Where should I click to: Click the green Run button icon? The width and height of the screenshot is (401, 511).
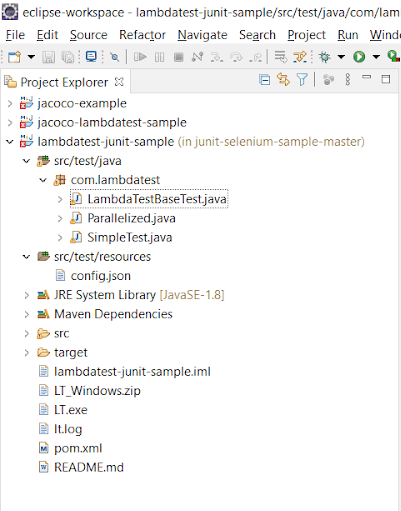pyautogui.click(x=359, y=57)
